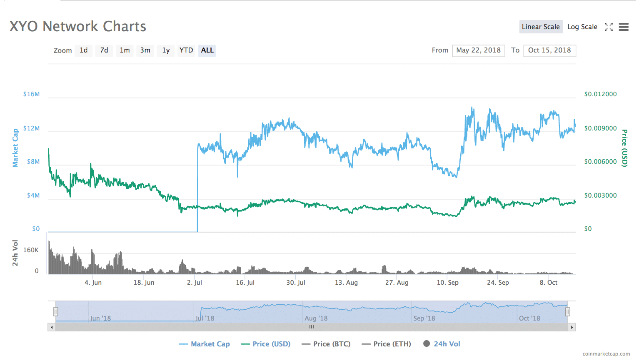644x361 pixels.
Task: Click the Jul '18 navigator label
Action: point(205,318)
